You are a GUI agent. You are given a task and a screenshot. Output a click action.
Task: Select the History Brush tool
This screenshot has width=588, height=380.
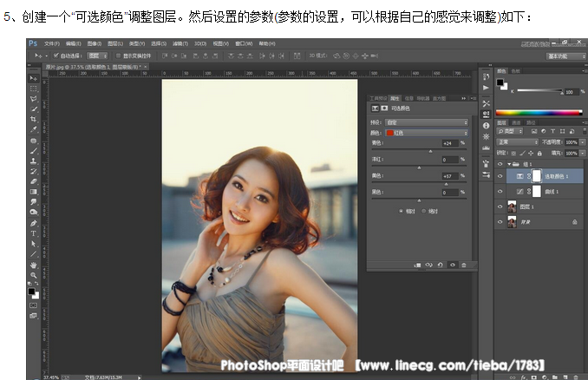[33, 171]
